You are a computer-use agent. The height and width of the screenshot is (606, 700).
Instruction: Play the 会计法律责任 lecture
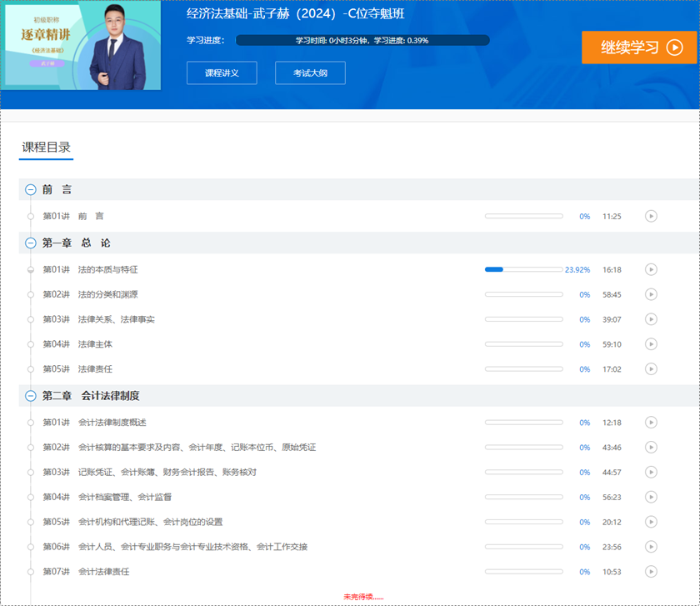[x=651, y=572]
